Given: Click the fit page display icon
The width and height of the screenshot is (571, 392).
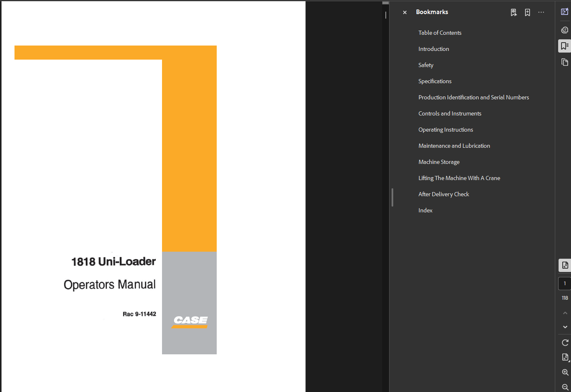Looking at the screenshot, I should [565, 265].
